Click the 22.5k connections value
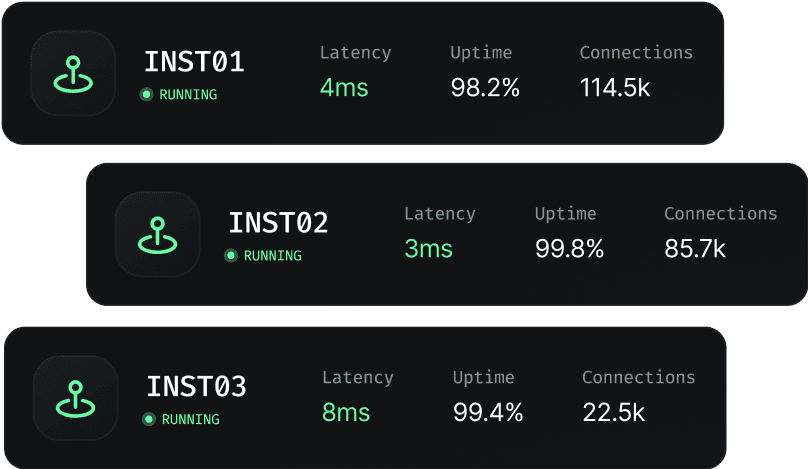Viewport: 808px width, 469px height. click(613, 412)
